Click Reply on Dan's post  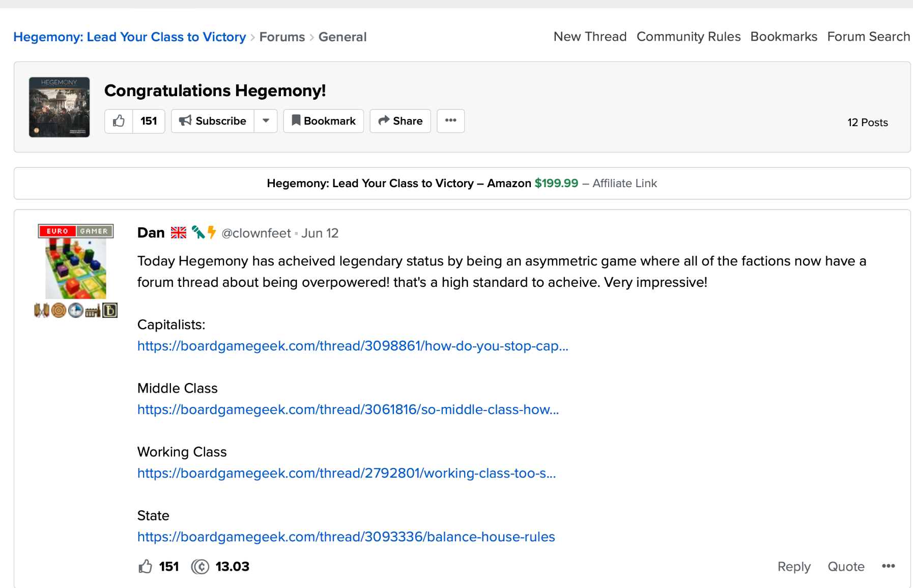pyautogui.click(x=794, y=566)
